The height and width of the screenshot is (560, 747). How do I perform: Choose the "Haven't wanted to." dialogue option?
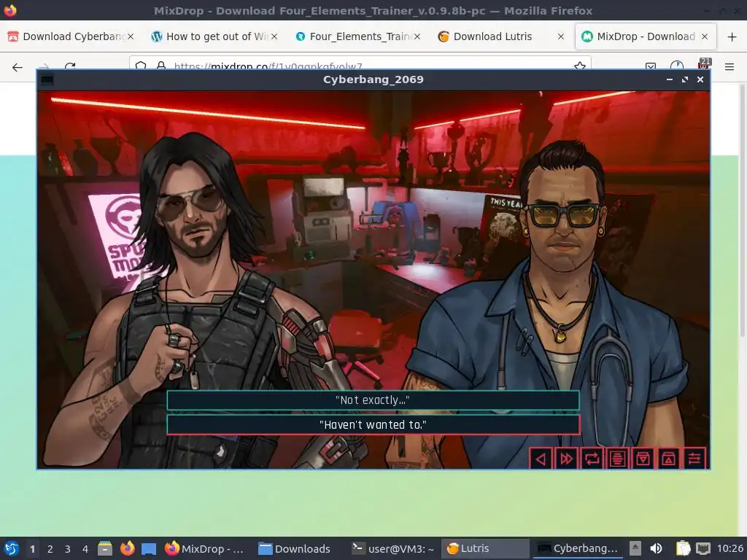pos(373,425)
